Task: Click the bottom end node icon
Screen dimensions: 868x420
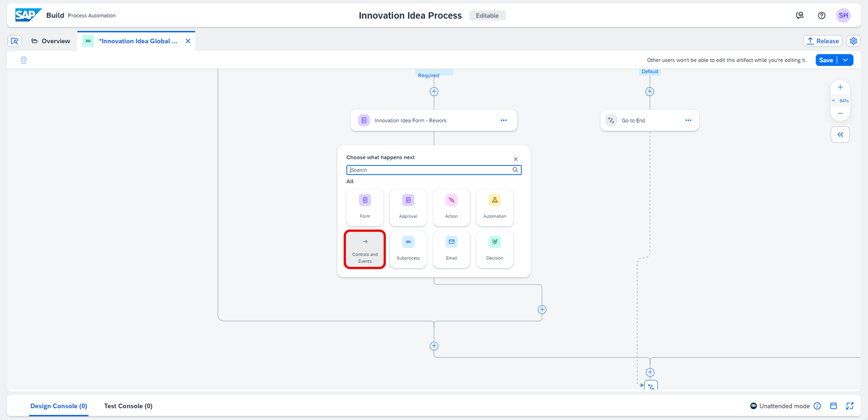Action: 651,385
